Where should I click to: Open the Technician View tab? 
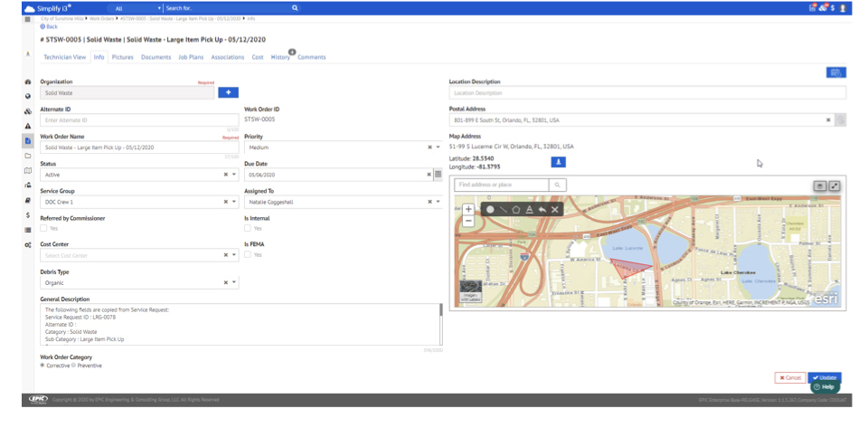(64, 57)
